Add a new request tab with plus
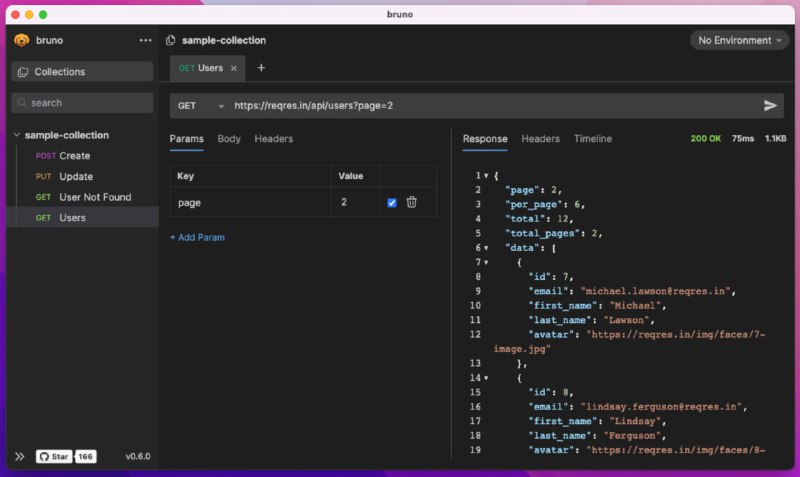 coord(261,68)
